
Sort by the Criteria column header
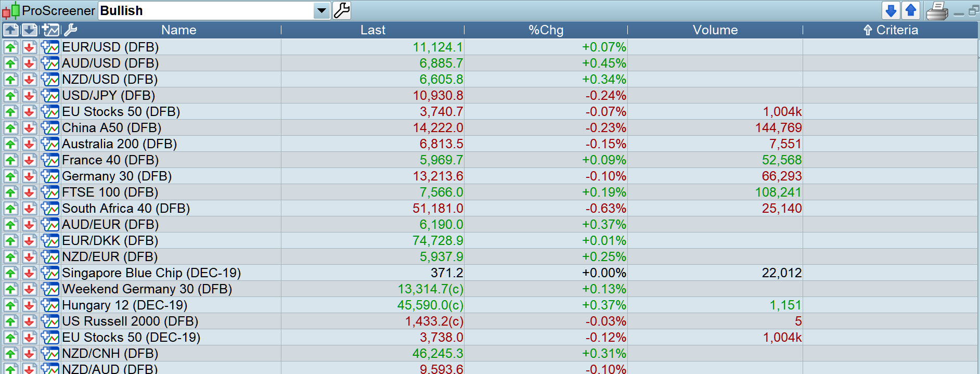click(891, 30)
